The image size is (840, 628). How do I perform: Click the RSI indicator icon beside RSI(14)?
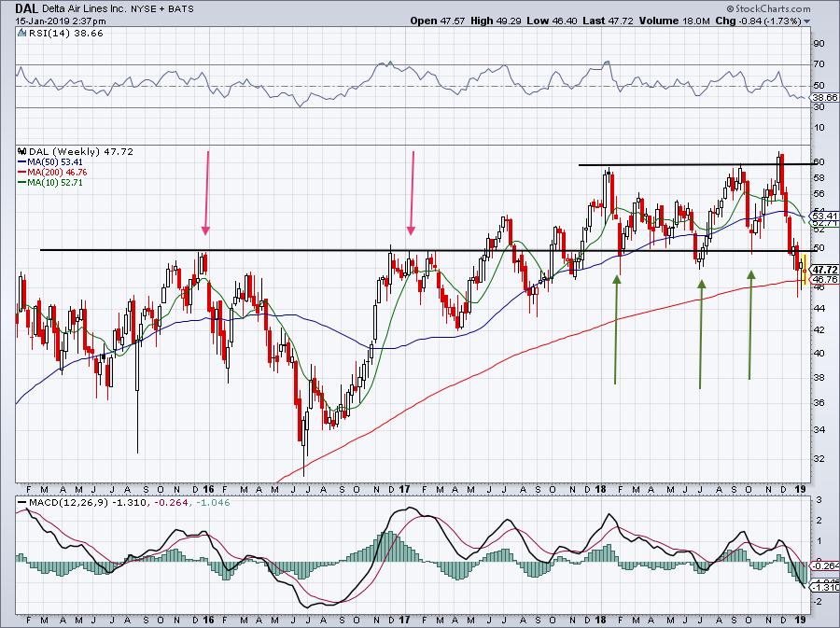22,34
